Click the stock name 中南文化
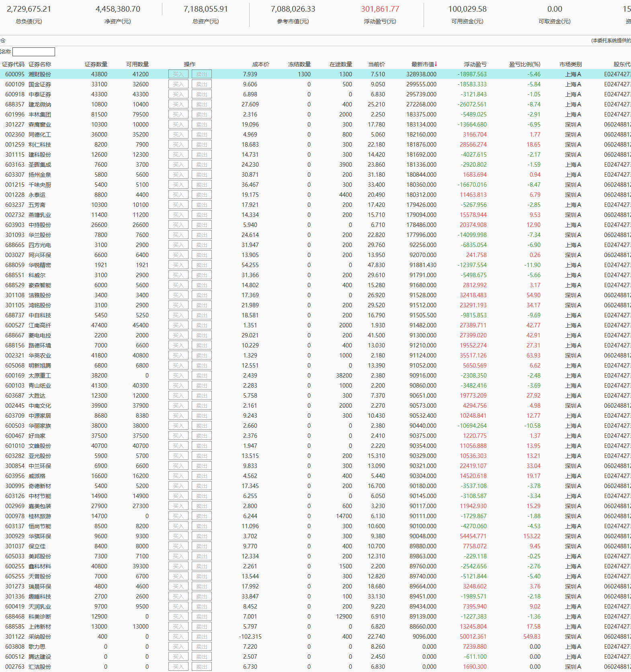The width and height of the screenshot is (631, 672). pos(40,406)
